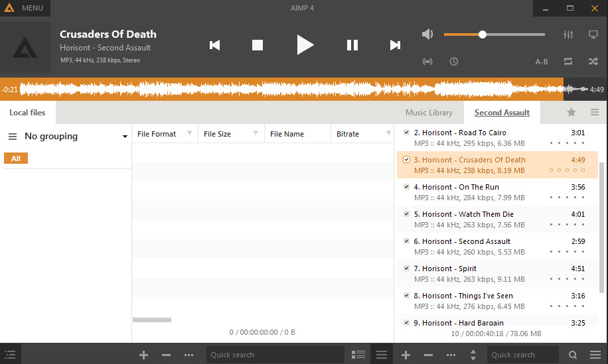This screenshot has height=364, width=608.
Task: Switch to mini player via monitor icon
Action: pyautogui.click(x=593, y=34)
